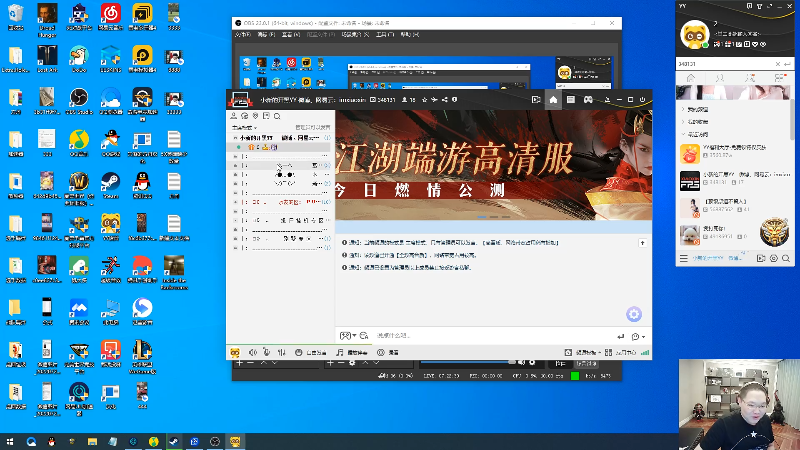Click the send arrow in the chat input bar
The image size is (800, 450).
coord(620,336)
